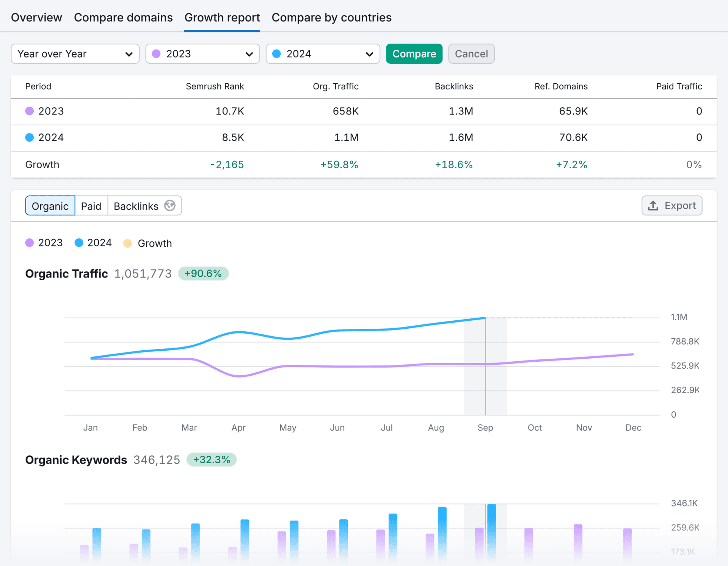Click the +90.6% growth badge
Viewport: 728px width, 566px height.
point(203,273)
